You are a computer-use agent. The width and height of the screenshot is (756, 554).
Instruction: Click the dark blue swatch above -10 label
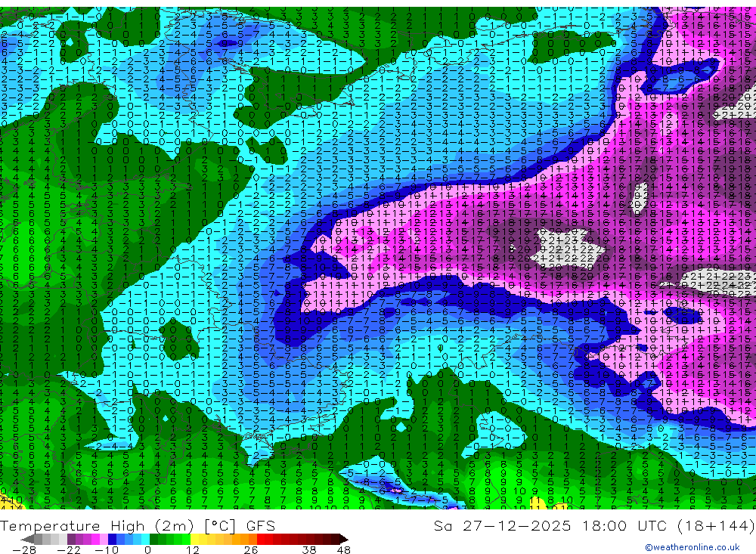pos(112,539)
